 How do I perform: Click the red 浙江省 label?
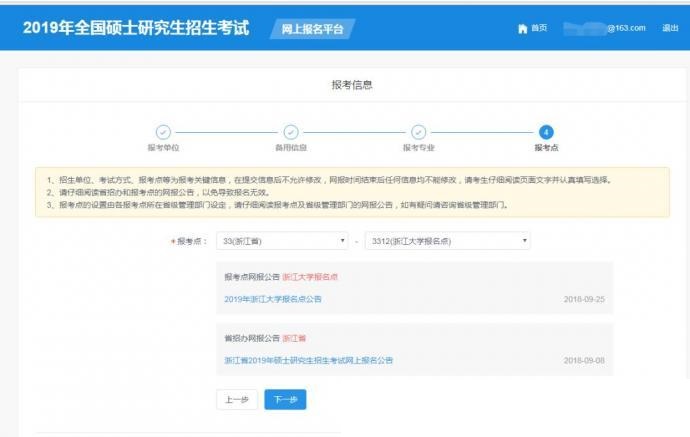click(x=294, y=338)
